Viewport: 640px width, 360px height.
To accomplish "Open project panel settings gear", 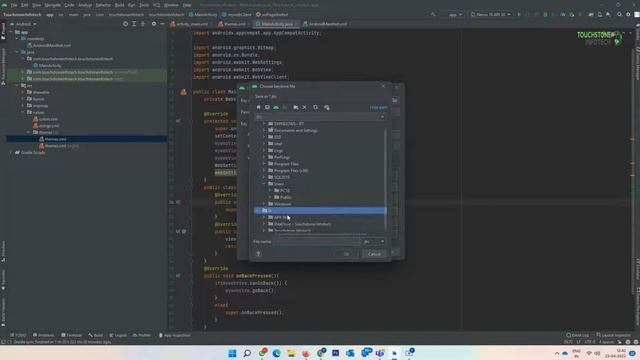I will click(154, 24).
